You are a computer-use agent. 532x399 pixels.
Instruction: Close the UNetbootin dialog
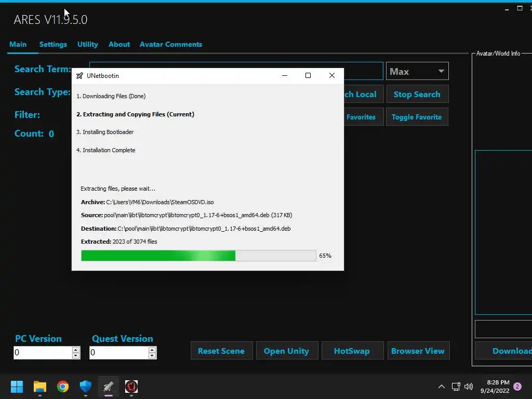coord(332,76)
